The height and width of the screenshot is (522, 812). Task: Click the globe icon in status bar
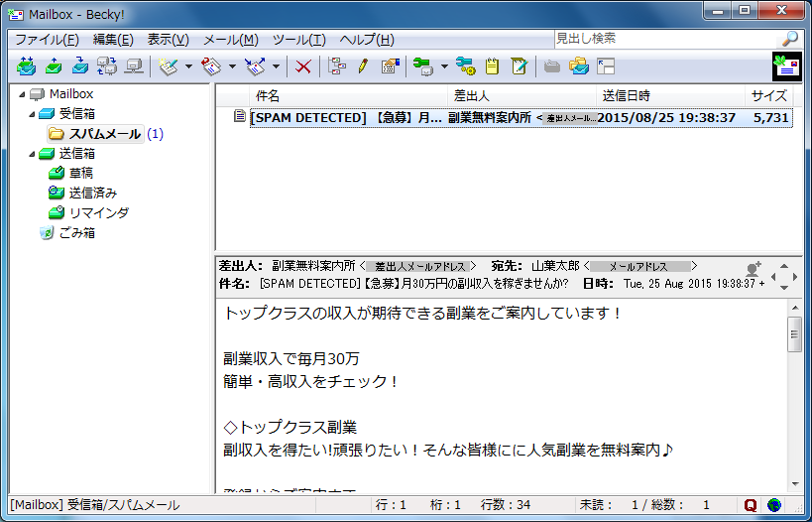773,505
